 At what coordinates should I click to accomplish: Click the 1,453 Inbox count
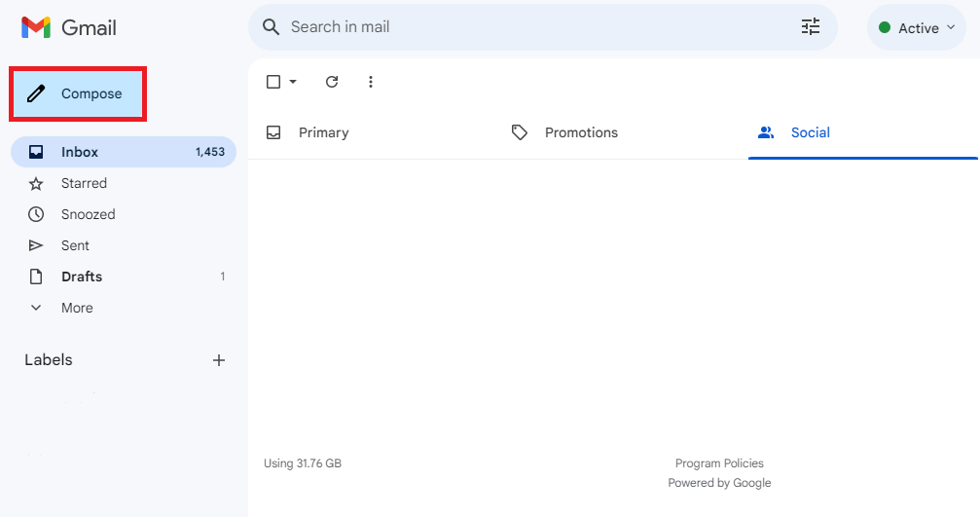210,152
